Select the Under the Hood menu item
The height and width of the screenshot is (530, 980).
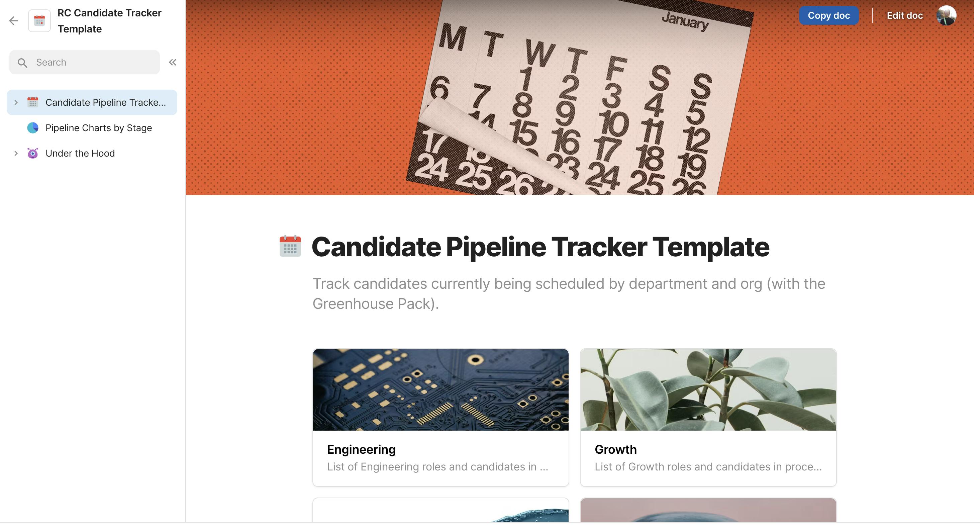(x=80, y=153)
